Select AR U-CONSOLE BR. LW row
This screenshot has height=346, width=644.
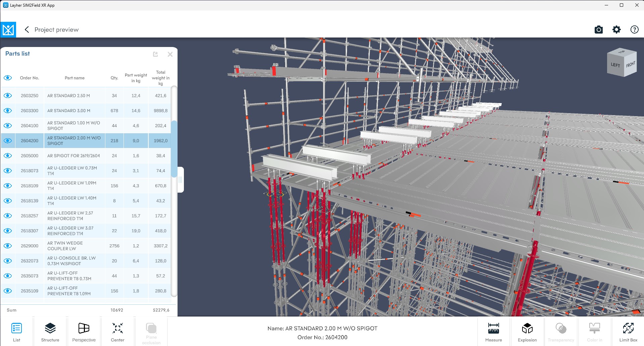click(86, 261)
